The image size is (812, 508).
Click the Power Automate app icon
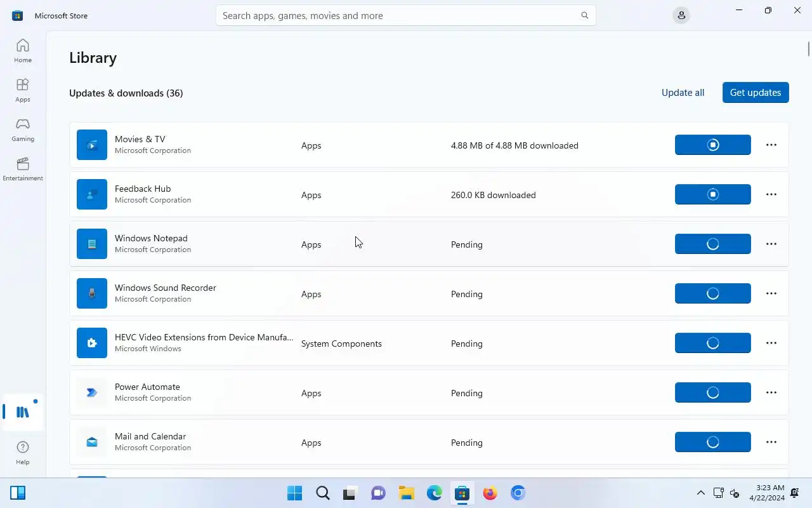point(92,392)
